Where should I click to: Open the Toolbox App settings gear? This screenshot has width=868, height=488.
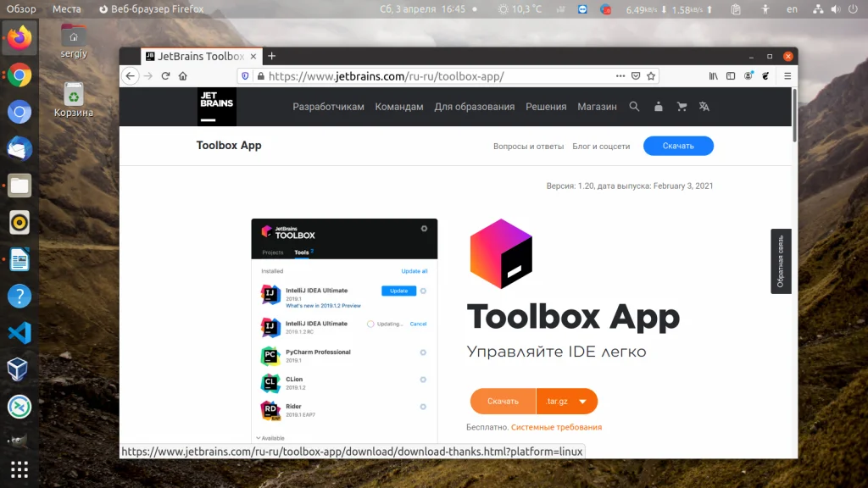point(425,228)
